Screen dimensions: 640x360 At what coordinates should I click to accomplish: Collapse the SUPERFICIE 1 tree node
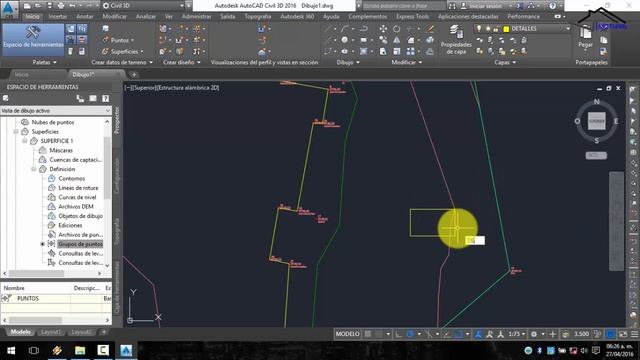pyautogui.click(x=25, y=141)
